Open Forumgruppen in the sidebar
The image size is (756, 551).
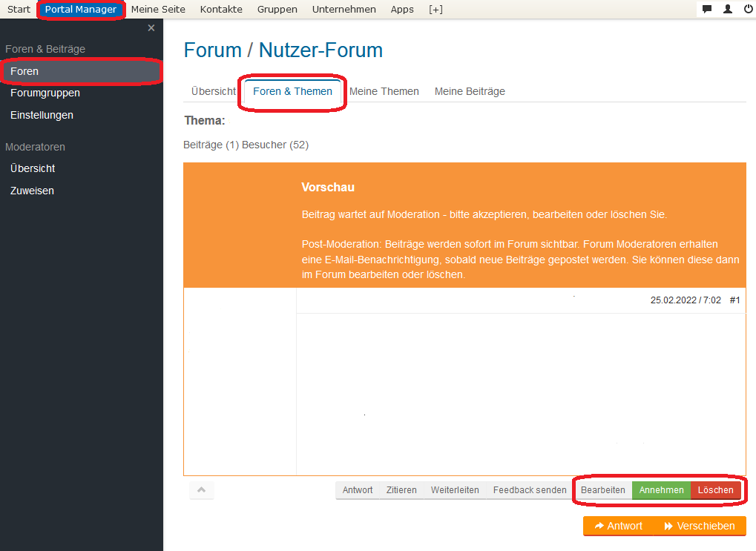click(45, 93)
